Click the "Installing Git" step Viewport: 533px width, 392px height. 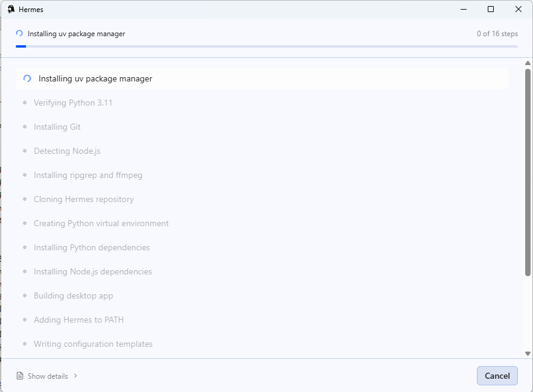click(x=57, y=127)
